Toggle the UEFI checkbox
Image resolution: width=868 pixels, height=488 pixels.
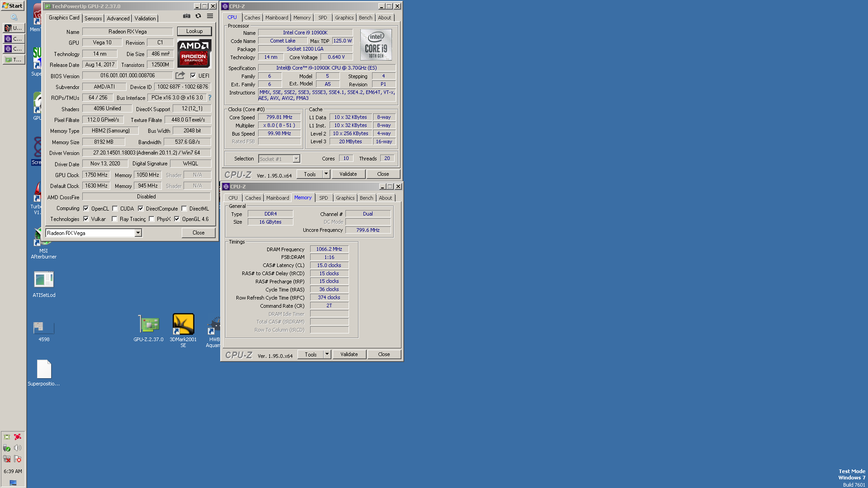(193, 76)
